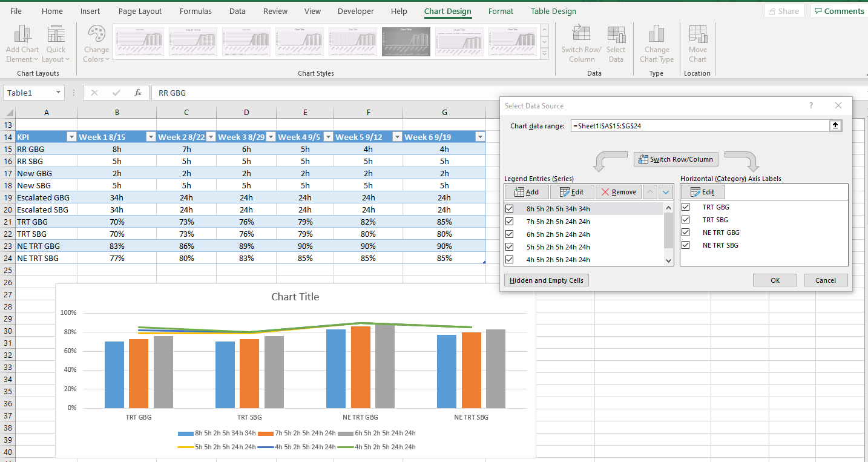Click the Move Chart icon
The height and width of the screenshot is (462, 868).
pyautogui.click(x=697, y=42)
